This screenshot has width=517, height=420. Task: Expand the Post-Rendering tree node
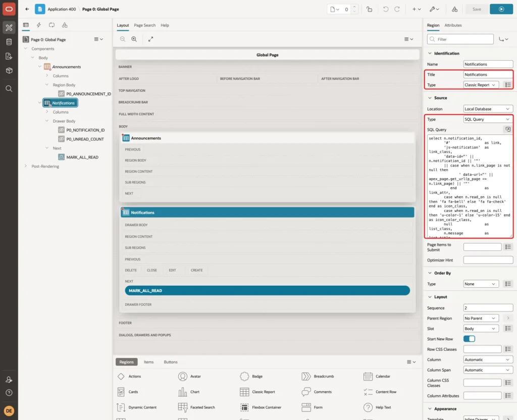click(x=26, y=166)
